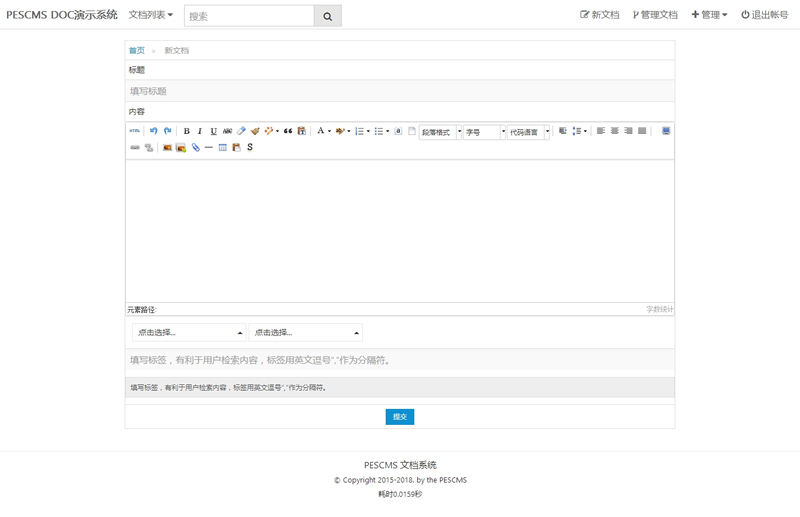
Task: Focus the 填写标题 title field
Action: [400, 91]
